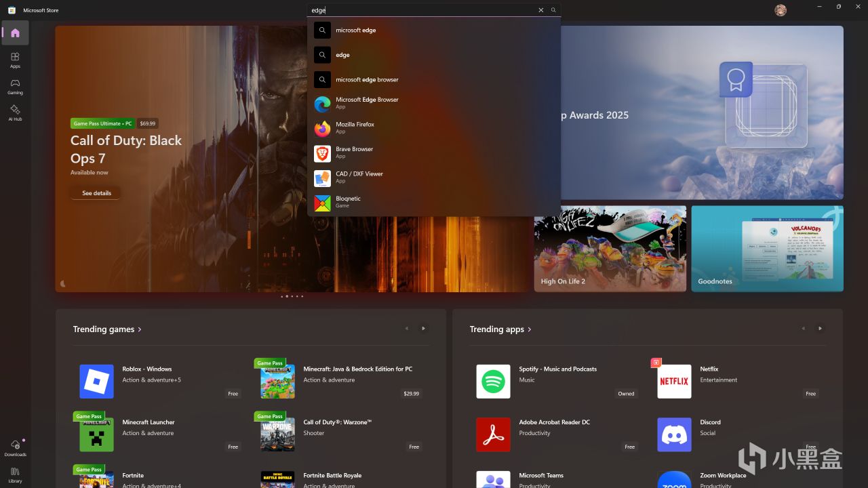Open the Spotify app icon
The height and width of the screenshot is (488, 868).
pyautogui.click(x=493, y=381)
